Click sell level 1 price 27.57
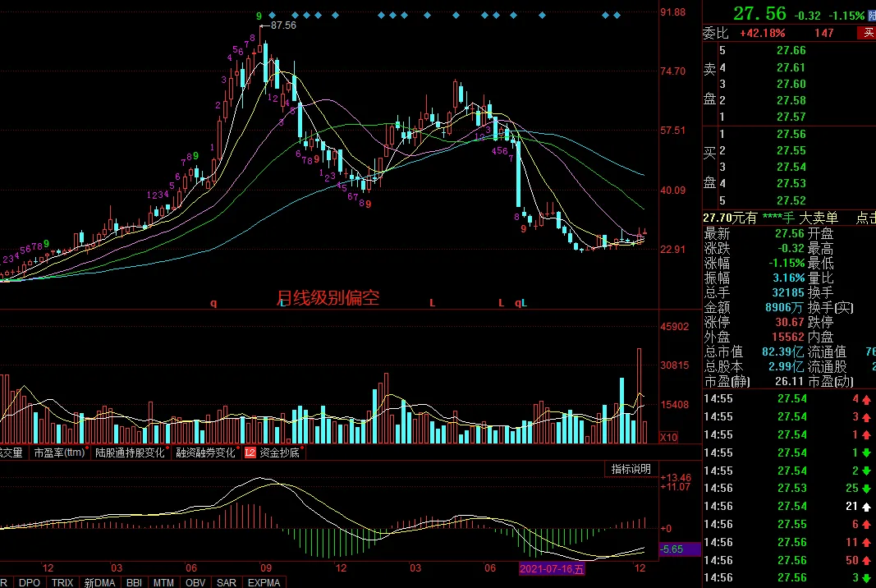This screenshot has height=588, width=876. [791, 117]
